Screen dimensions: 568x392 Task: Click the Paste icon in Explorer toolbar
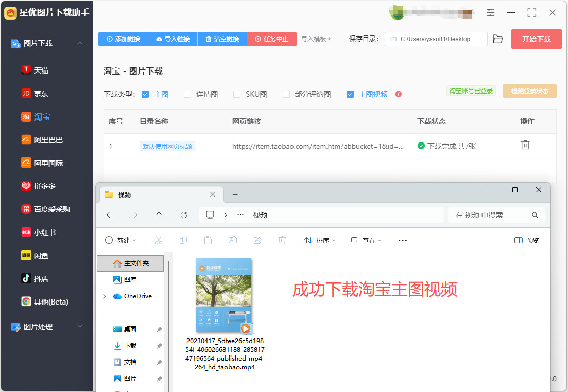pos(208,240)
